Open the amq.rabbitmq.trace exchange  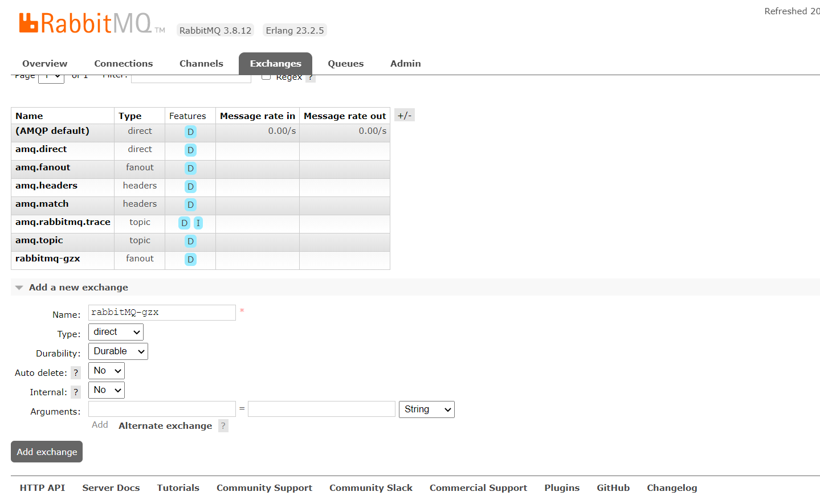pos(63,222)
